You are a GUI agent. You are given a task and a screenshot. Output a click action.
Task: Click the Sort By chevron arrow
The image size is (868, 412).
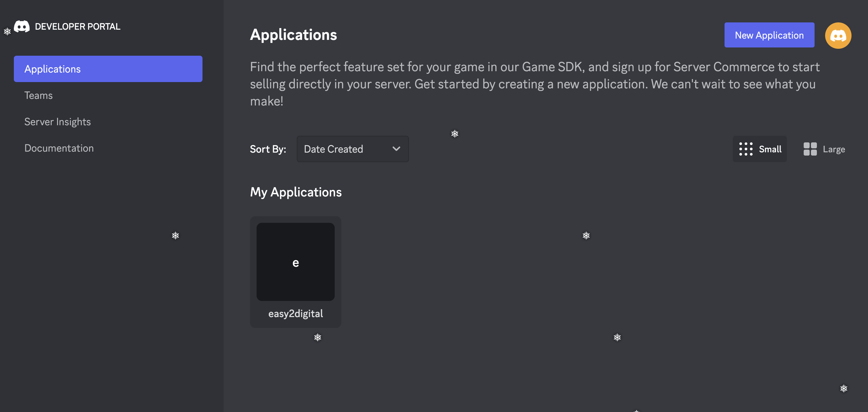(396, 149)
